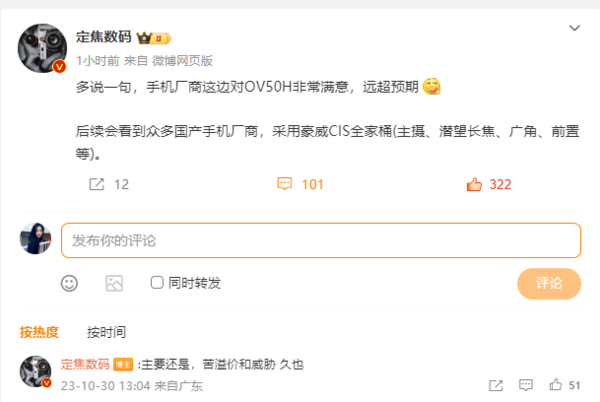Click the orange 定焦数码 commenter name
The image size is (600, 402).
tap(85, 364)
